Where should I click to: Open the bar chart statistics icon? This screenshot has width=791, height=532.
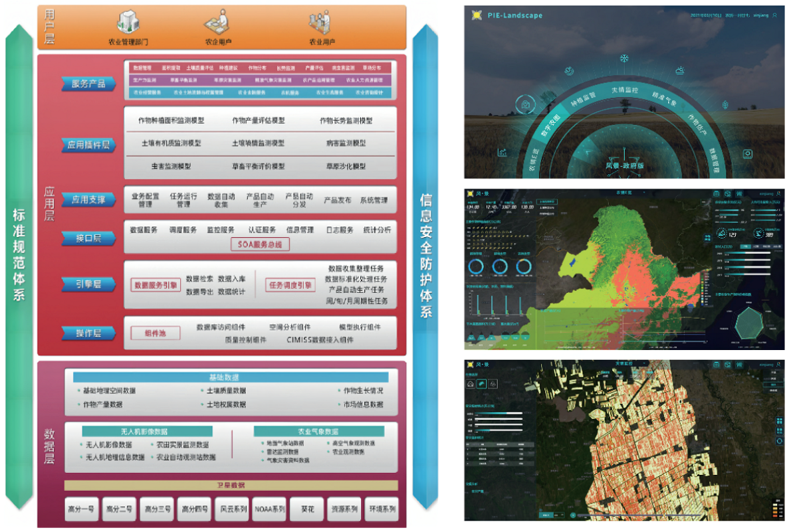(x=503, y=153)
